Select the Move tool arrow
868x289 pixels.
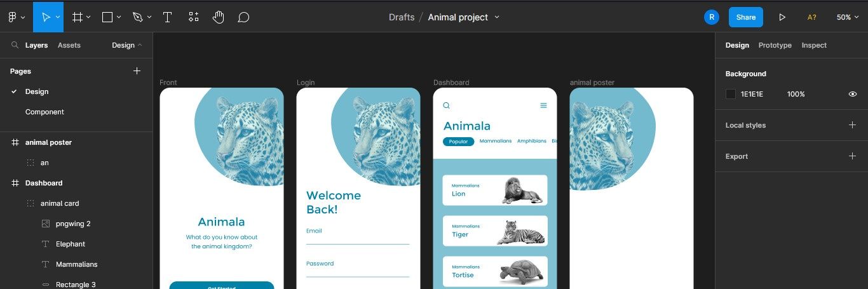coord(46,17)
